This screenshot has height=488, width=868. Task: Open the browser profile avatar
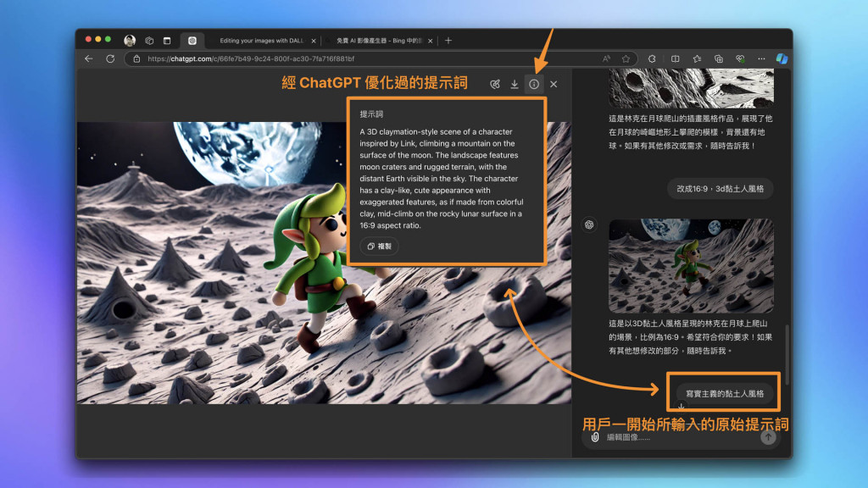130,41
